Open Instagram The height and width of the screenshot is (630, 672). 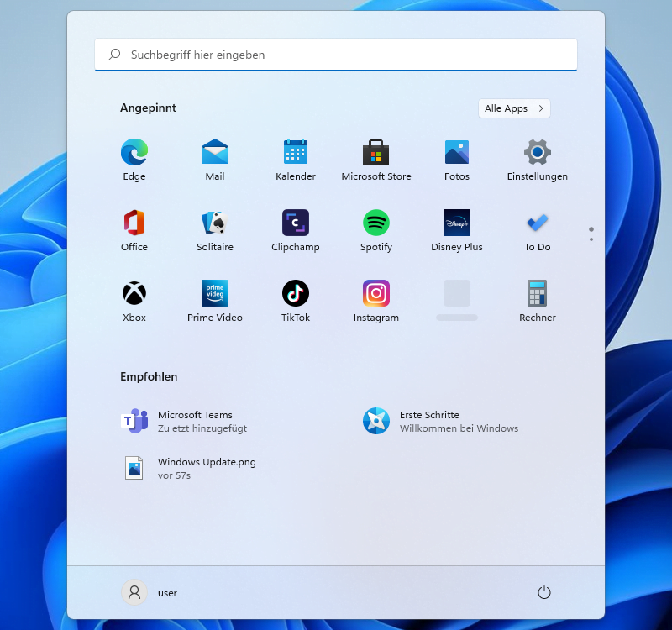click(375, 301)
